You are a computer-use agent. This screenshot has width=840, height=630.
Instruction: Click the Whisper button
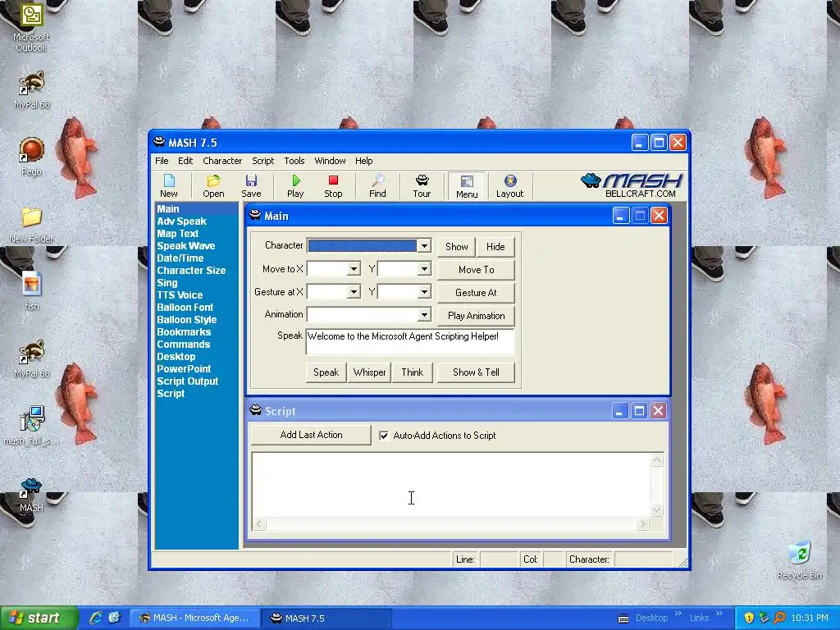pyautogui.click(x=369, y=372)
